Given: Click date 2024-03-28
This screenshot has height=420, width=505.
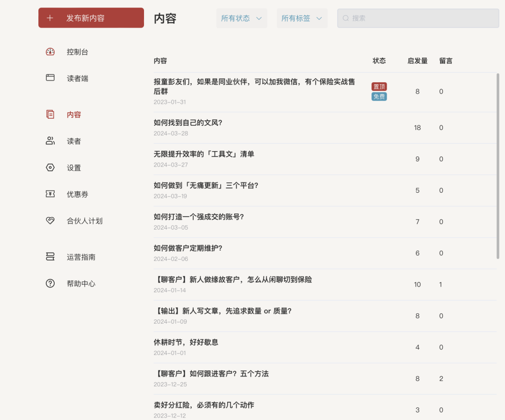Looking at the screenshot, I should (x=171, y=133).
